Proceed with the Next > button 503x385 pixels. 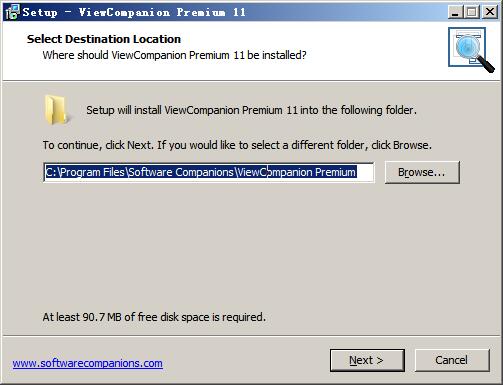(367, 360)
